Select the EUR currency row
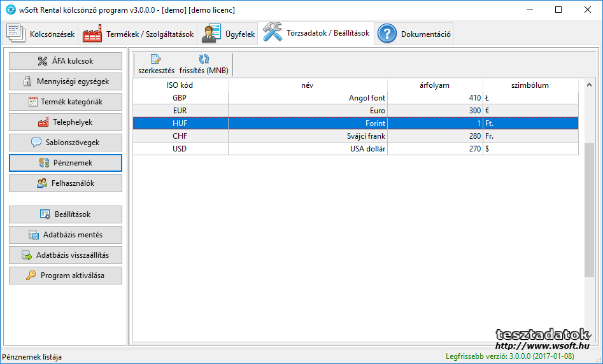Screen dimensions: 603x364 (x=356, y=111)
